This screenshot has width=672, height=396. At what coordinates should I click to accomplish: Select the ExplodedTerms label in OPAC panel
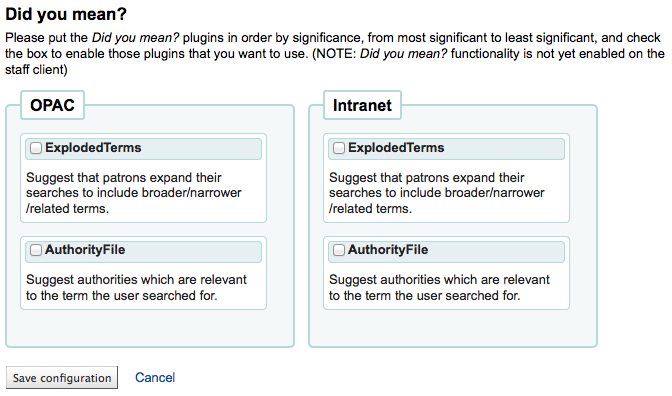pos(93,148)
